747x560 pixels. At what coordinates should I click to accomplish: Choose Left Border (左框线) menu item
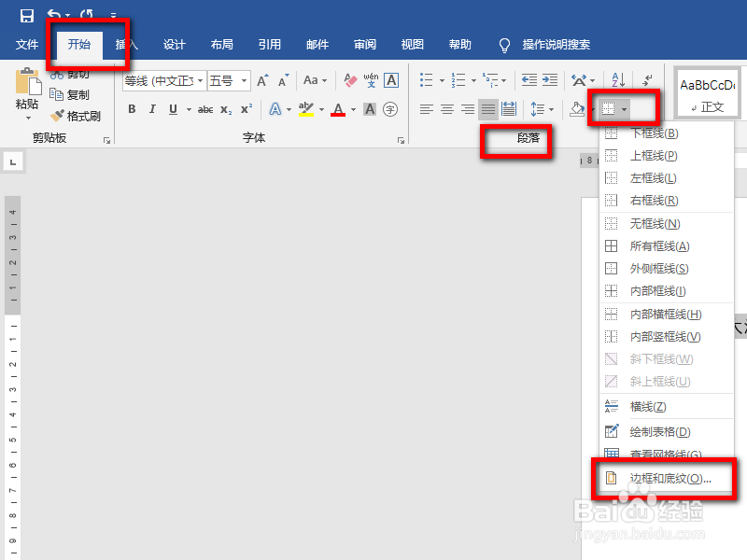click(666, 178)
